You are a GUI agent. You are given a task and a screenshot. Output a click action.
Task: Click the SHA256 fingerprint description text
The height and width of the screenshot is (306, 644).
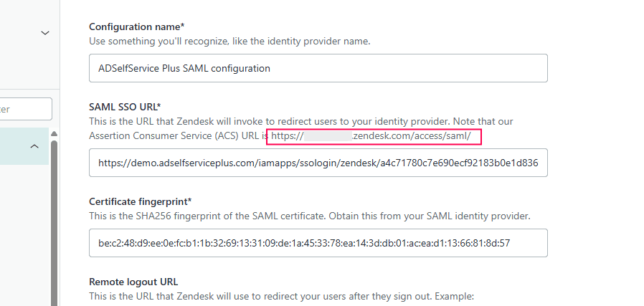pos(310,216)
